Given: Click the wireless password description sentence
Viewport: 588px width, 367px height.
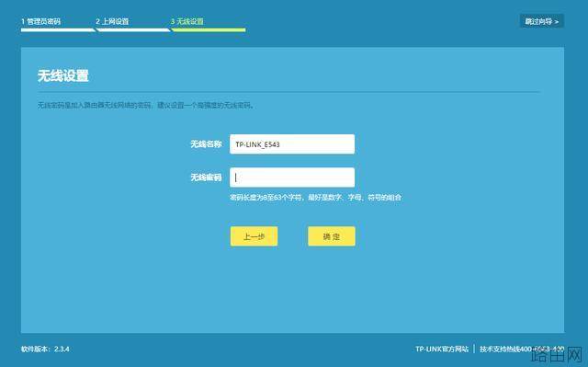Looking at the screenshot, I should [146, 105].
